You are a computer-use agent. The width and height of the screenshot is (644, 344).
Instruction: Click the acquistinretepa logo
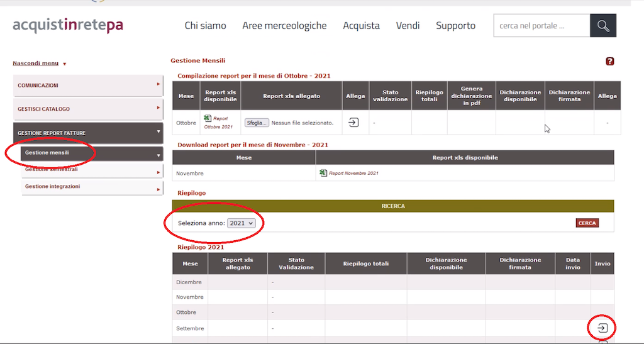[x=68, y=26]
